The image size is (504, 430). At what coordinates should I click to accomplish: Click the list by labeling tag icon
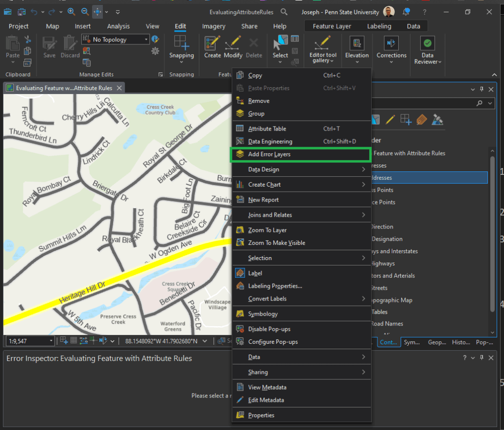(x=421, y=119)
